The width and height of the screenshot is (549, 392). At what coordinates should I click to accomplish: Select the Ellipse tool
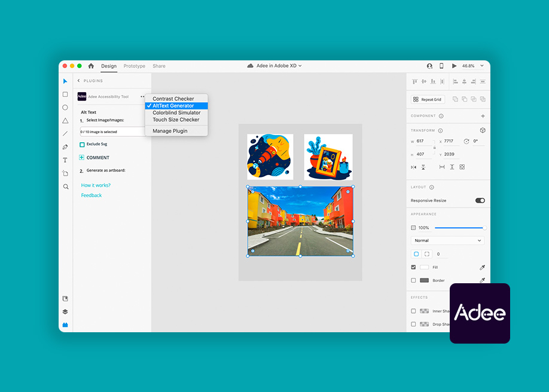[65, 108]
